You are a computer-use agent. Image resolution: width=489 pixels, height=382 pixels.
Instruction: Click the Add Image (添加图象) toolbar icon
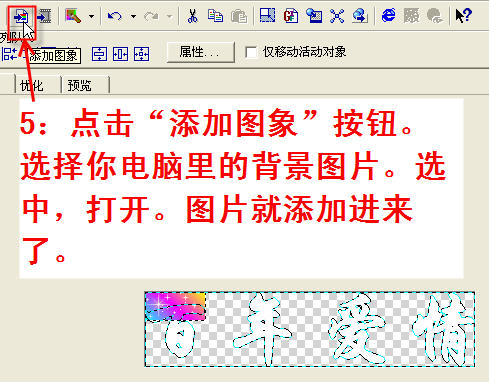click(x=22, y=16)
